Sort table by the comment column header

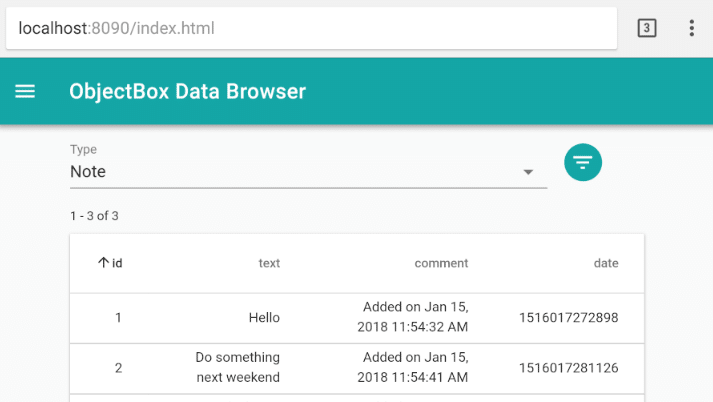[441, 263]
